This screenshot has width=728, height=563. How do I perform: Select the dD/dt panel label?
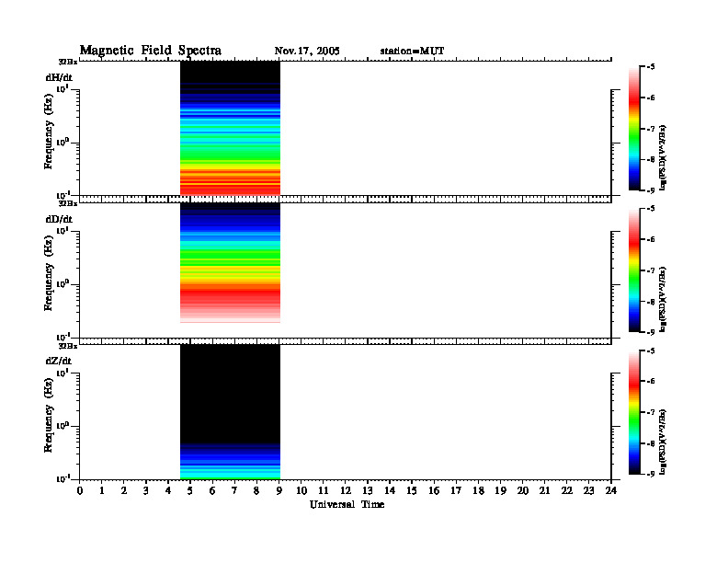(59, 219)
